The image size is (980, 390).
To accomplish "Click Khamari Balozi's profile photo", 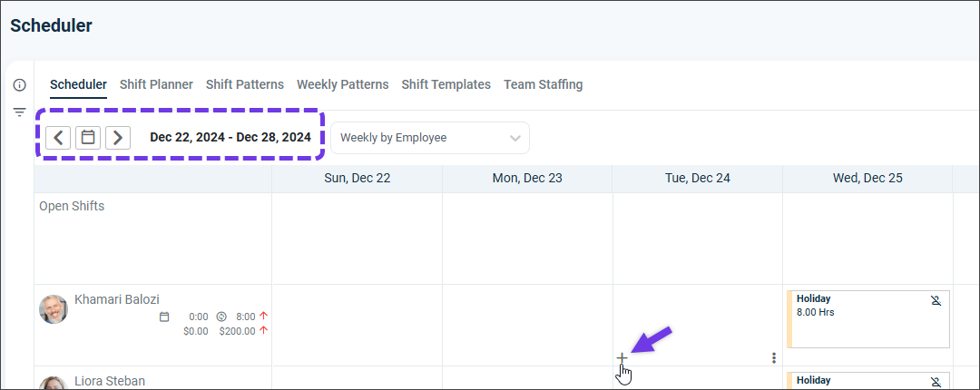I will (54, 309).
